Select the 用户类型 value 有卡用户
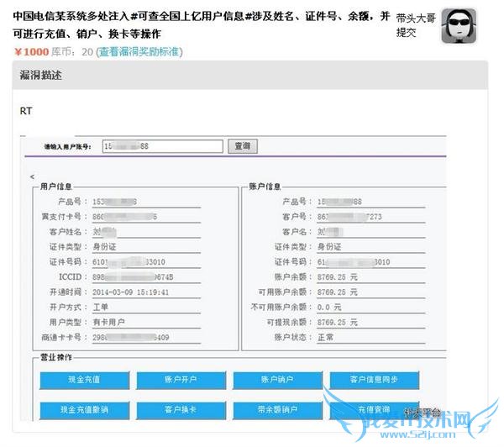504x447 pixels. point(108,323)
